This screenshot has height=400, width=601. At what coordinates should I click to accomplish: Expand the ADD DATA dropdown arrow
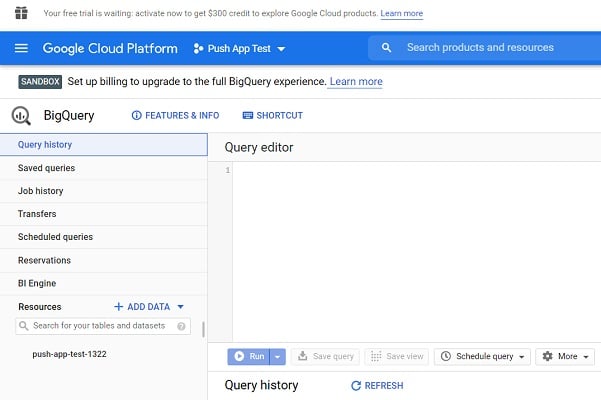[181, 307]
